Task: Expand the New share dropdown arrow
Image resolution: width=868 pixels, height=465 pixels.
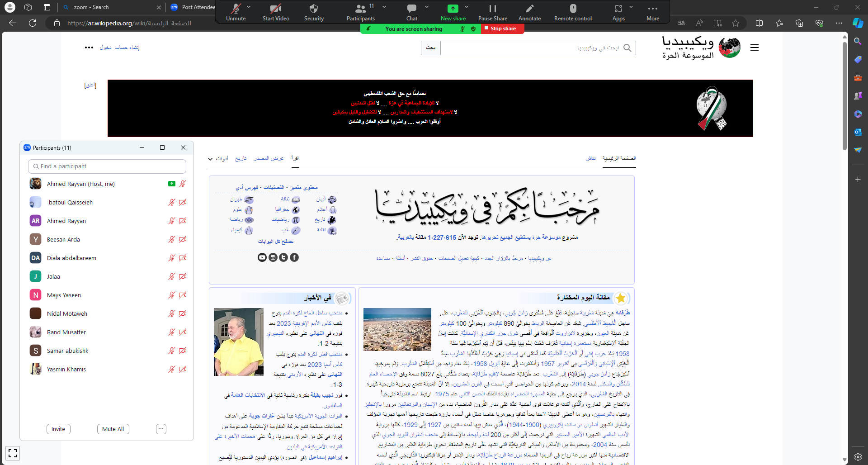Action: pyautogui.click(x=466, y=7)
